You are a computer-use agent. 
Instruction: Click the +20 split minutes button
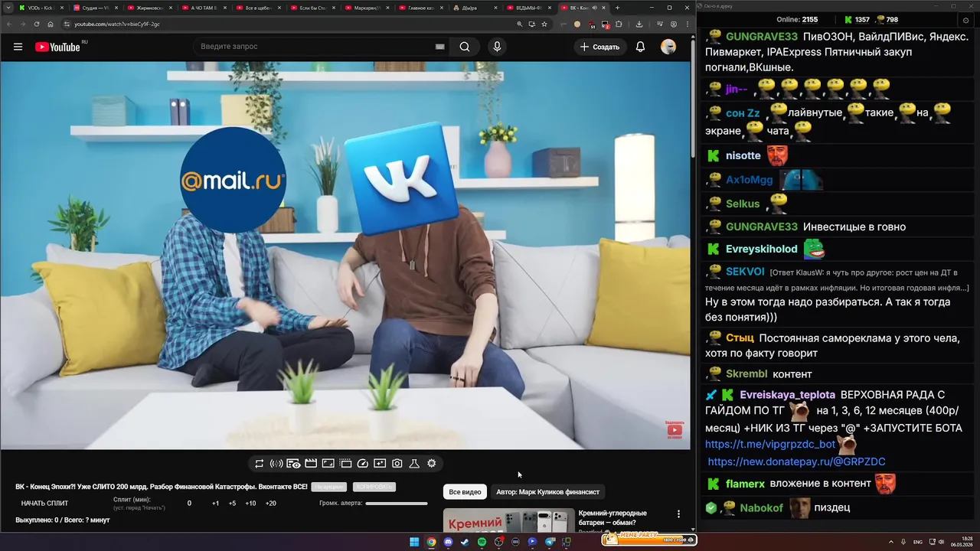coord(271,504)
